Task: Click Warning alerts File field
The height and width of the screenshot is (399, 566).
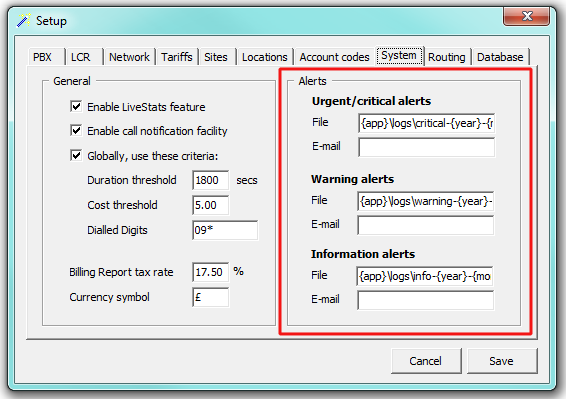Action: point(426,201)
